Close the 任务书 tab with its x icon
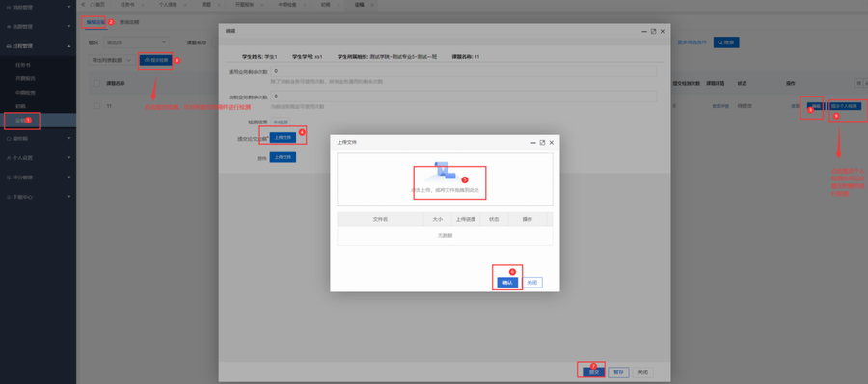868x384 pixels. click(143, 5)
